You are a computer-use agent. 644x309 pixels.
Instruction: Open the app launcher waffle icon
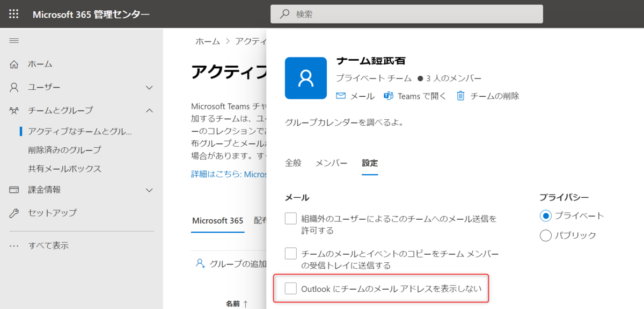pos(14,14)
